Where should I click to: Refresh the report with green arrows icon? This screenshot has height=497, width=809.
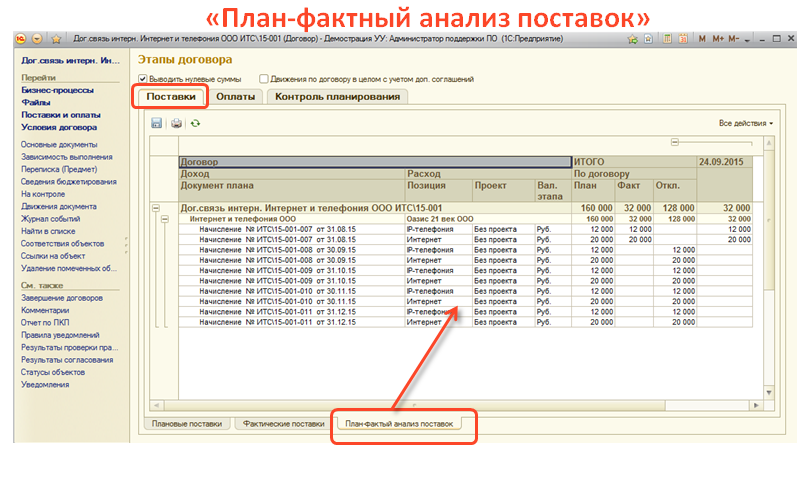[196, 123]
